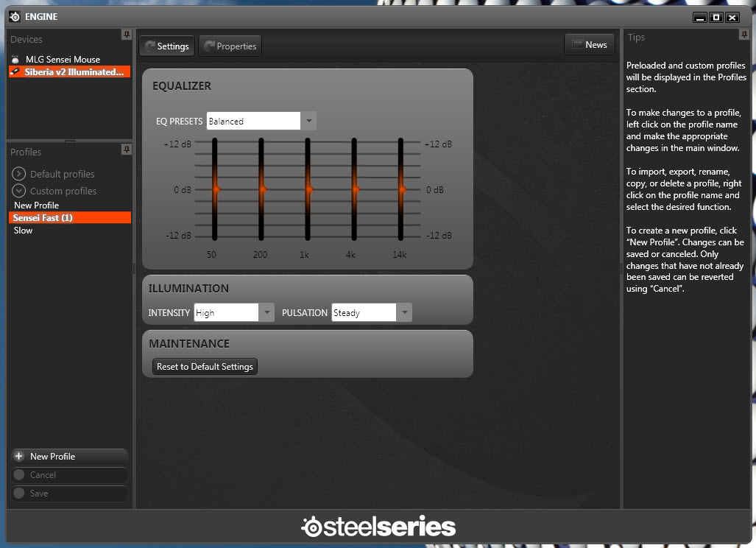
Task: Click the Cancel button
Action: tap(70, 474)
